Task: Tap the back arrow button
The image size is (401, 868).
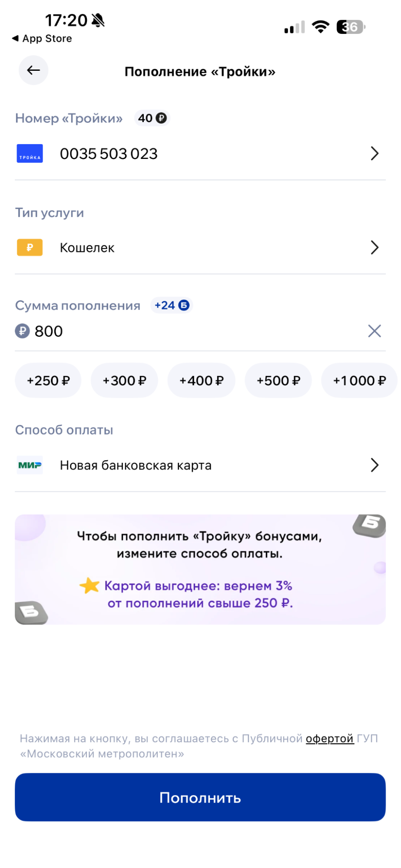Action: tap(33, 70)
